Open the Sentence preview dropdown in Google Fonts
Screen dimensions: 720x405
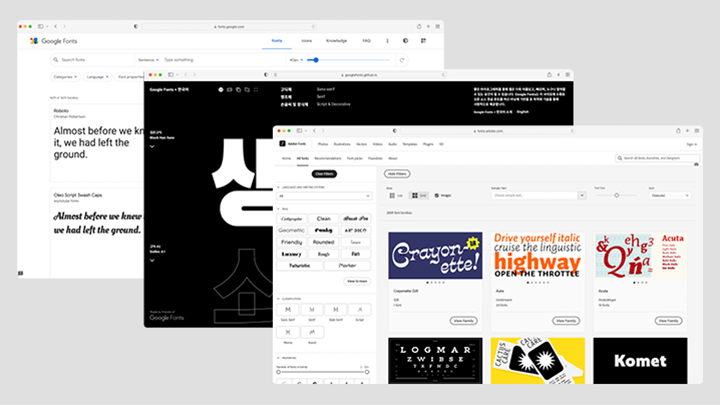click(148, 60)
